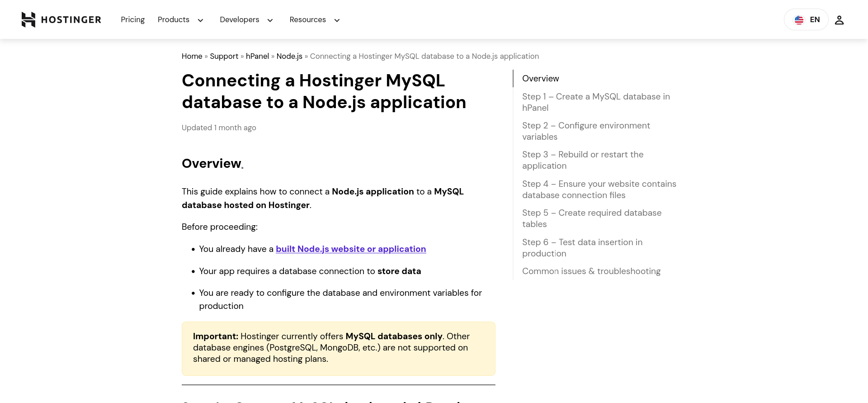Jump to Step 2 Configure environment variables
This screenshot has width=868, height=403.
click(586, 131)
